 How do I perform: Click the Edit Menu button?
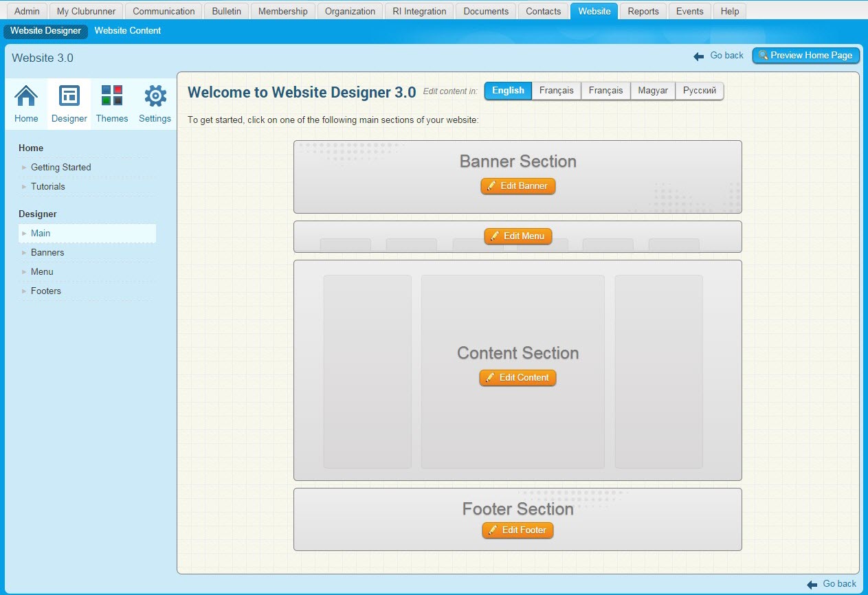[x=518, y=236]
